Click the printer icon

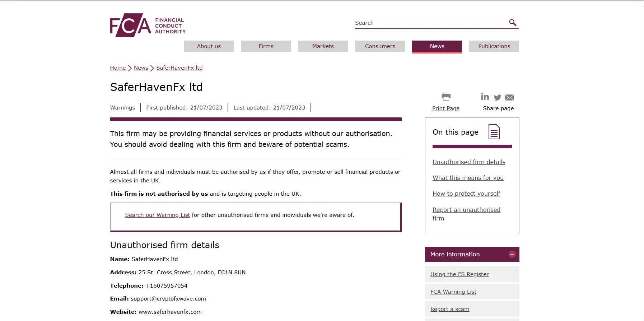click(x=446, y=96)
